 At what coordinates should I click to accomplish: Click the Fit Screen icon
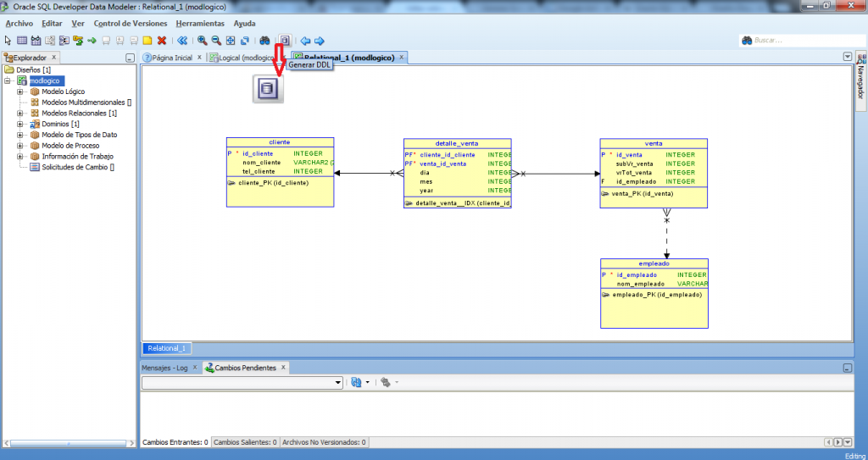coord(231,41)
